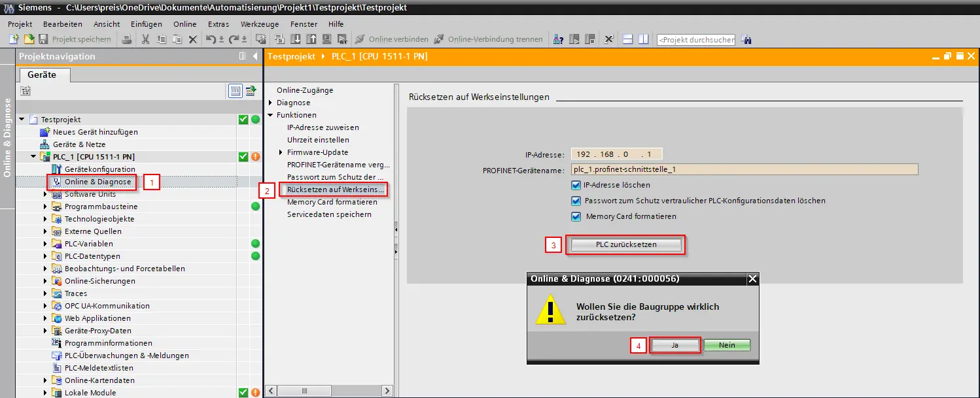Click the show overview icon in Projektnavigation
The width and height of the screenshot is (980, 398).
[x=243, y=57]
